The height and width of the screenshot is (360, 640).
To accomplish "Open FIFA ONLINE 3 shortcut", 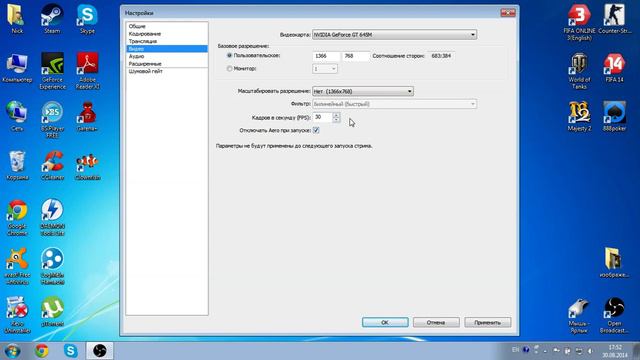I will pos(579,22).
